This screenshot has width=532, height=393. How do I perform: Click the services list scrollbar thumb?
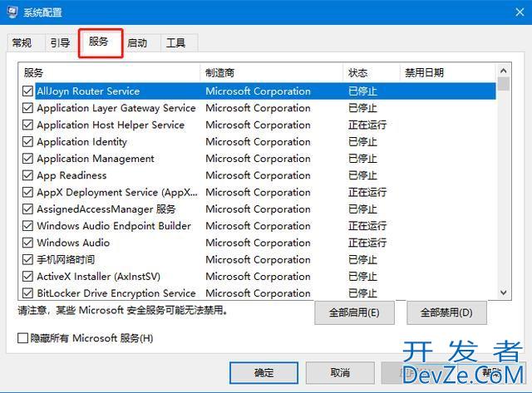[504, 84]
